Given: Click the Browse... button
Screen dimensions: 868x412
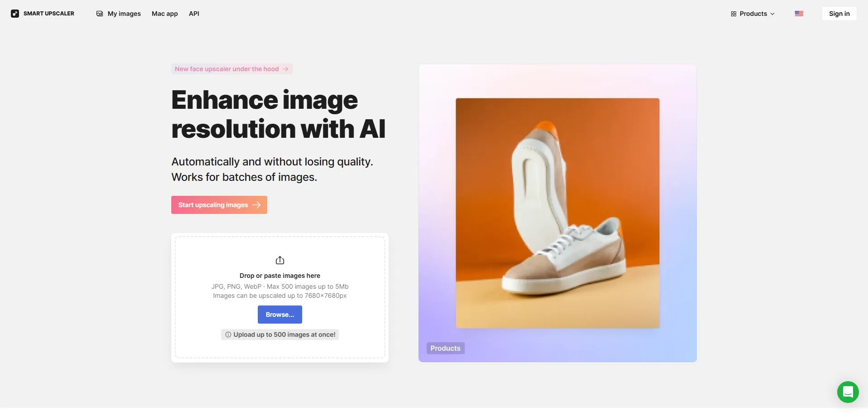Looking at the screenshot, I should click(x=280, y=315).
